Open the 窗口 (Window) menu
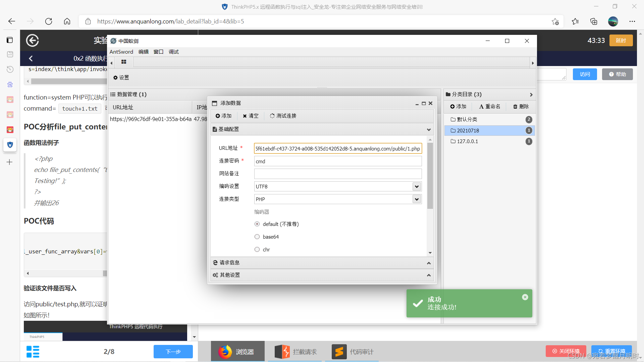Viewport: 644px width, 362px height. [x=158, y=52]
